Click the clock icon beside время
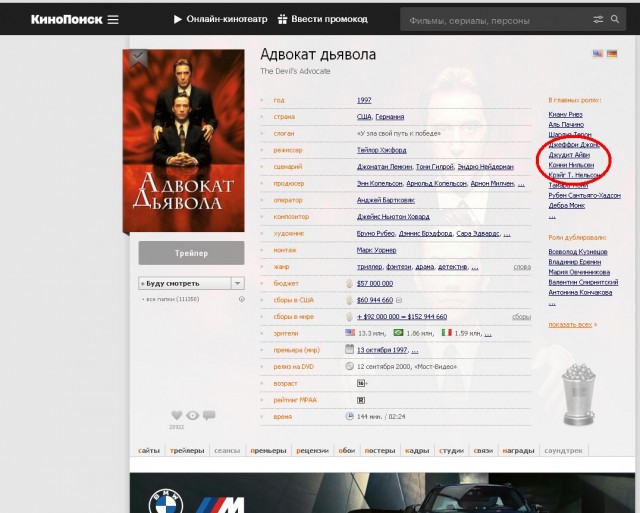This screenshot has height=513, width=640. tap(349, 416)
